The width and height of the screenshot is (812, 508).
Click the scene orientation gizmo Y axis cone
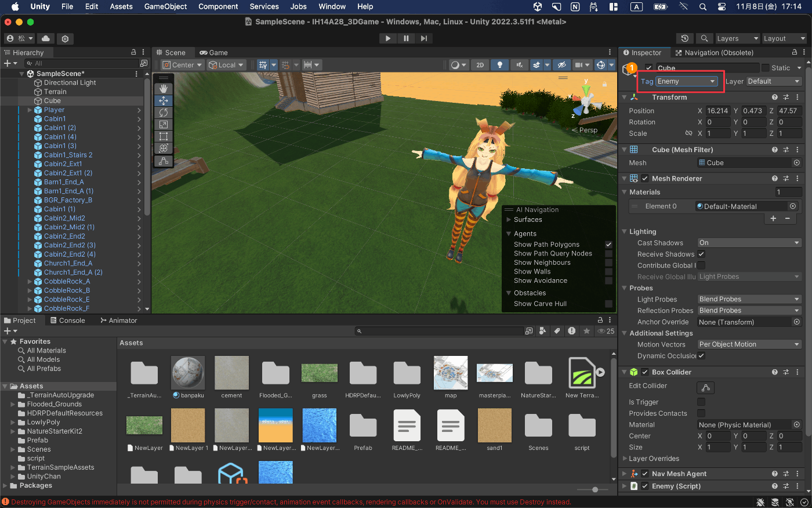pos(586,90)
